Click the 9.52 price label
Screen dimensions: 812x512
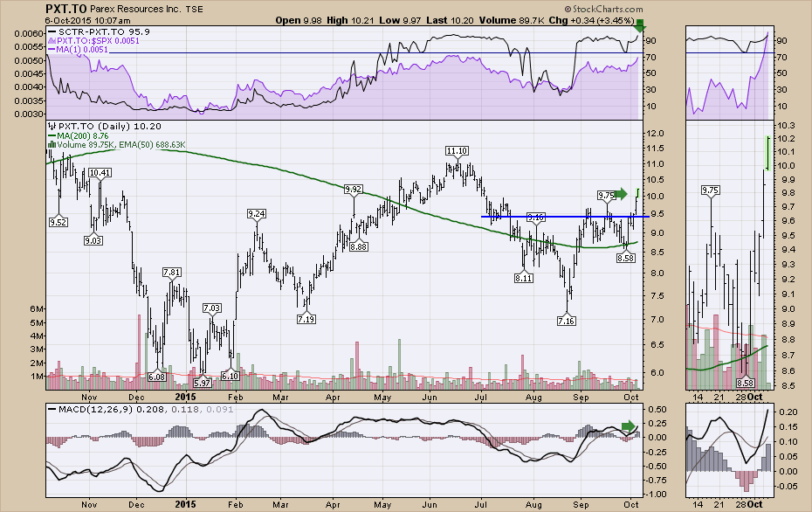[x=58, y=222]
